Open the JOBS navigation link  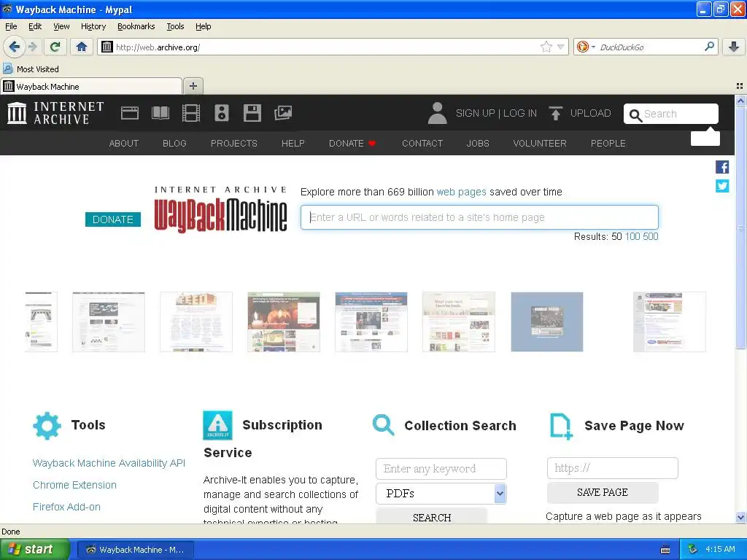tap(478, 144)
